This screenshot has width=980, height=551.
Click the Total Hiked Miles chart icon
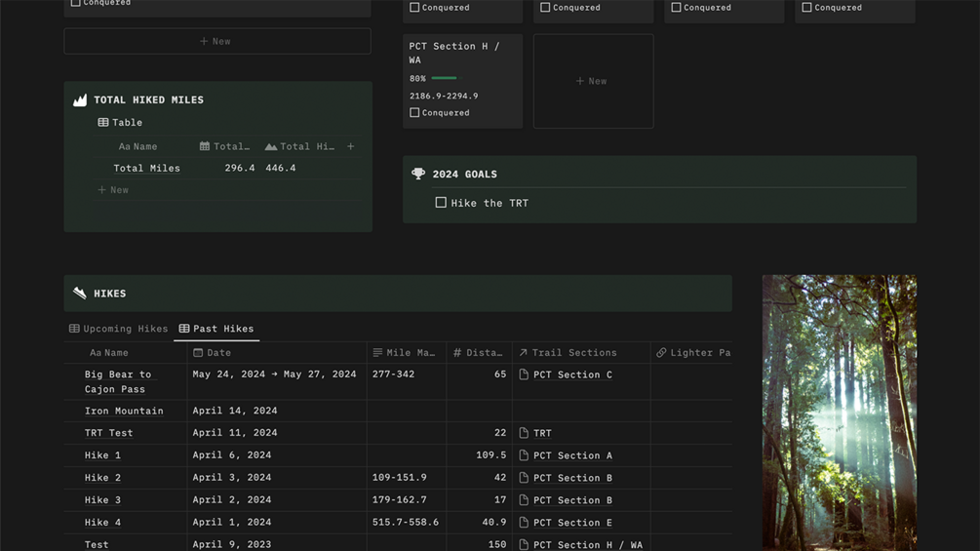[x=80, y=99]
